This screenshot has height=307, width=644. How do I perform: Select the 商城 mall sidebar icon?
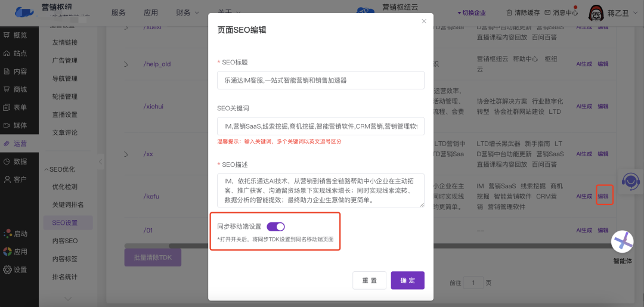pyautogui.click(x=7, y=89)
